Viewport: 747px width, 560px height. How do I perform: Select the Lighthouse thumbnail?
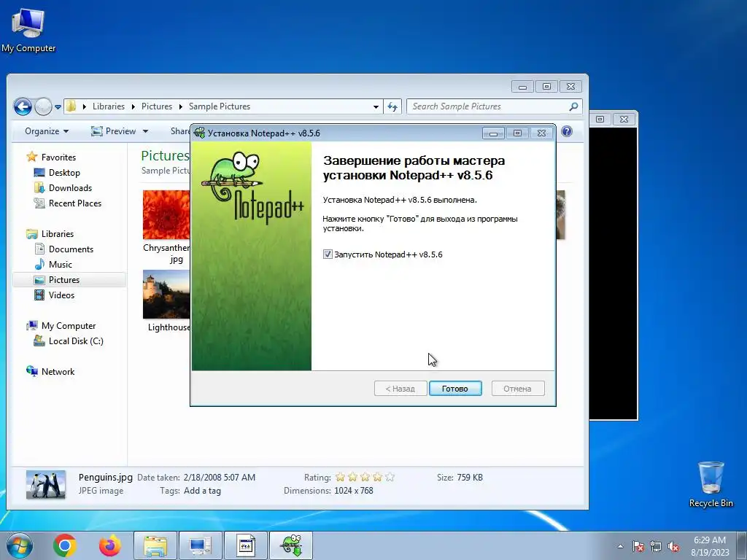pyautogui.click(x=166, y=295)
